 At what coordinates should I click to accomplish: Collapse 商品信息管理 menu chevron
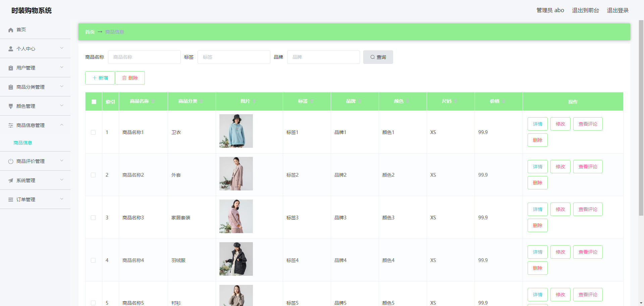click(62, 125)
